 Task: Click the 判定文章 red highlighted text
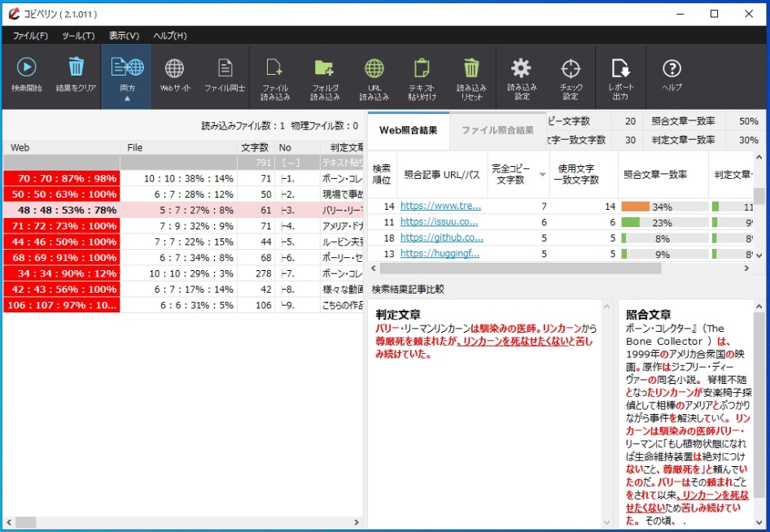[x=484, y=341]
